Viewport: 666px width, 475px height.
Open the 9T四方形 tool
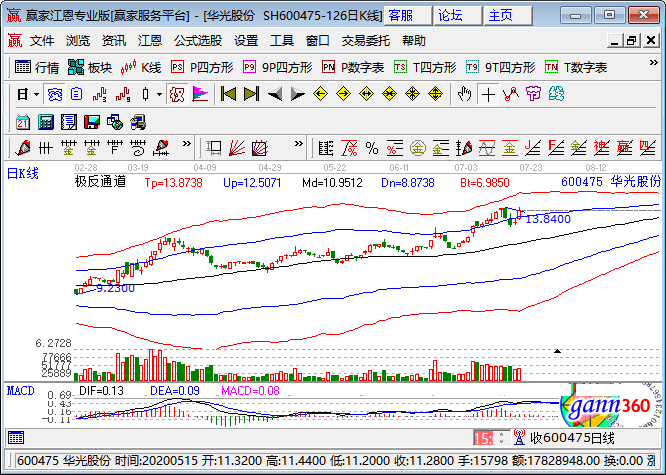[501, 67]
